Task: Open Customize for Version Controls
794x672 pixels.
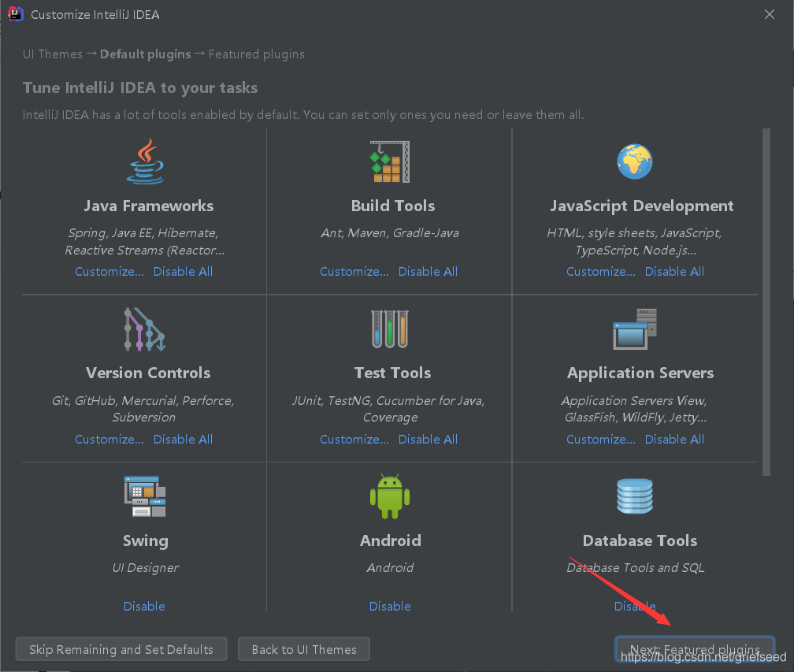Action: click(x=109, y=439)
